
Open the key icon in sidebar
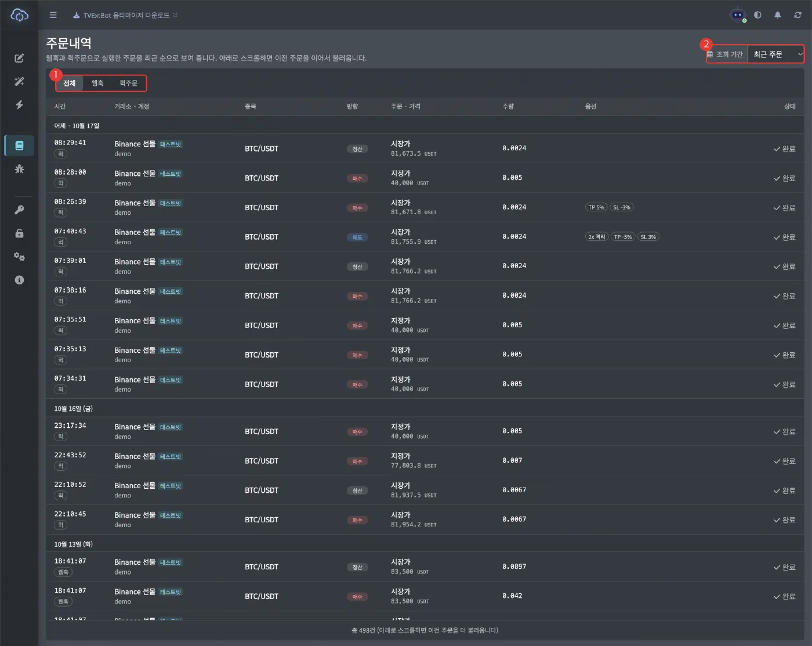[x=19, y=210]
